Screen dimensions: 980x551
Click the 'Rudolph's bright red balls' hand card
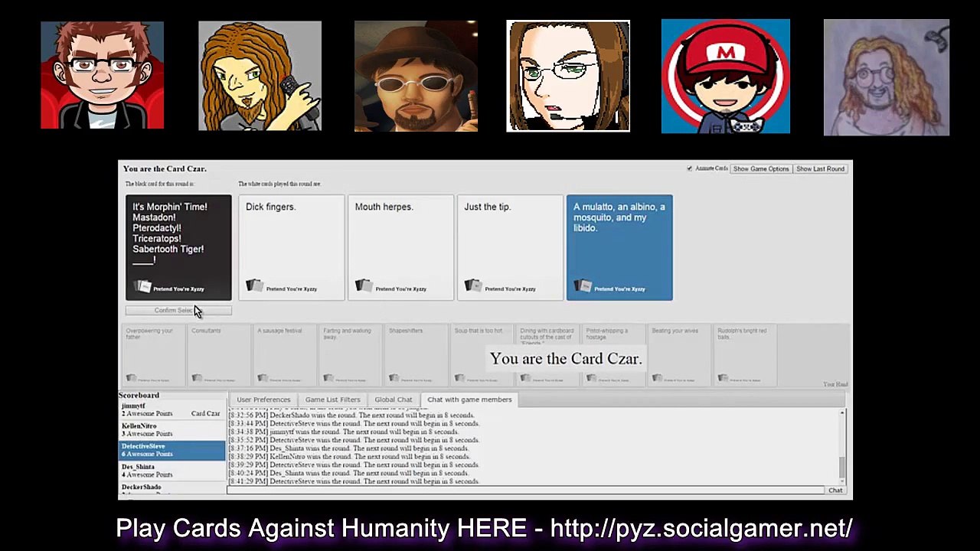click(x=746, y=356)
